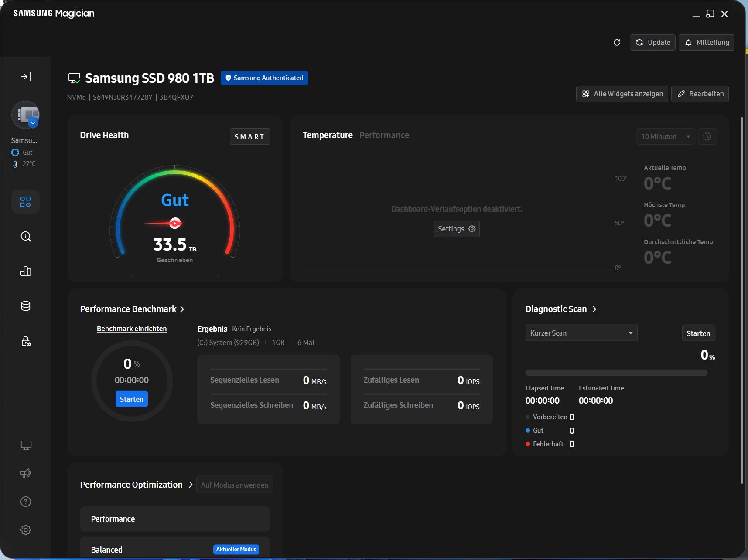
Task: Expand the collapsed sidebar with arrow icon
Action: click(26, 77)
